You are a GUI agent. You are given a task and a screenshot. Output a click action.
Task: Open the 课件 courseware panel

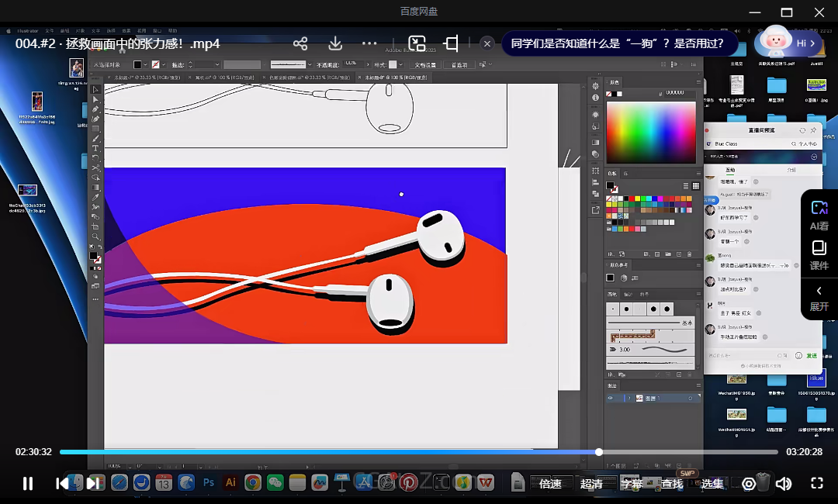[x=819, y=256]
